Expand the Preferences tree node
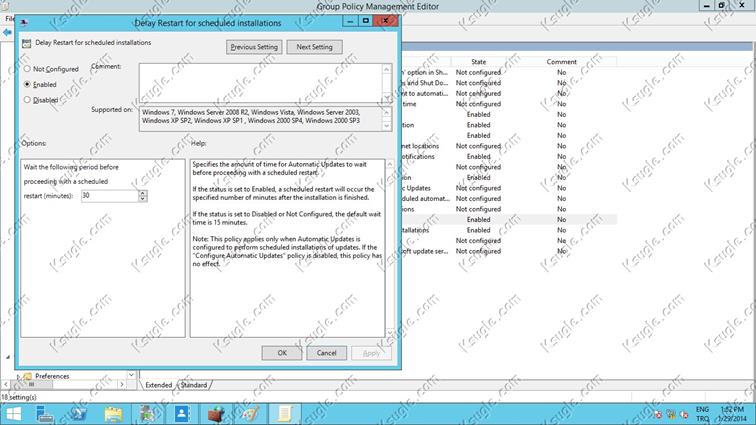 click(x=18, y=376)
